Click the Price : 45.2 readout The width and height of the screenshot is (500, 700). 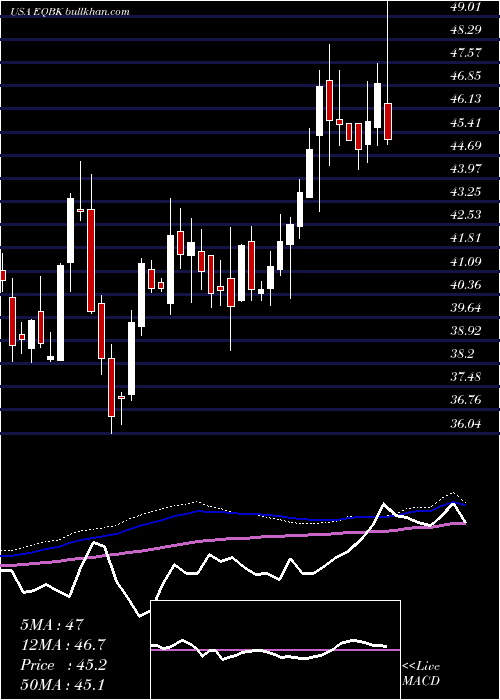[x=63, y=665]
